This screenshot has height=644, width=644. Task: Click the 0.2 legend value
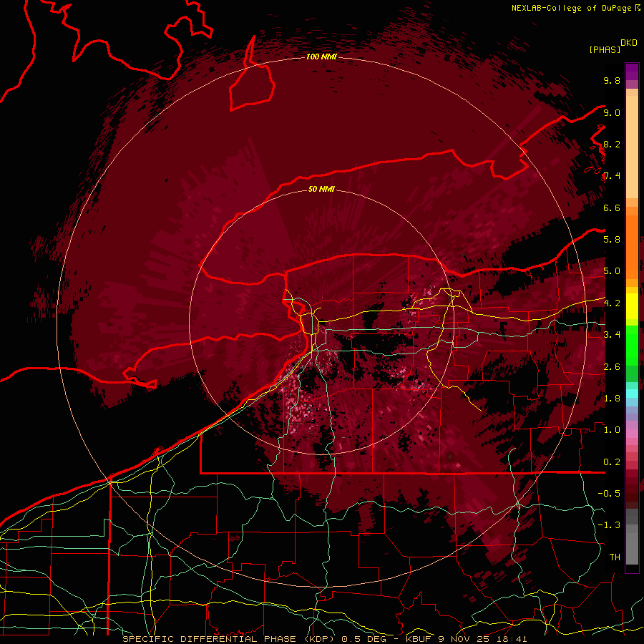[612, 462]
